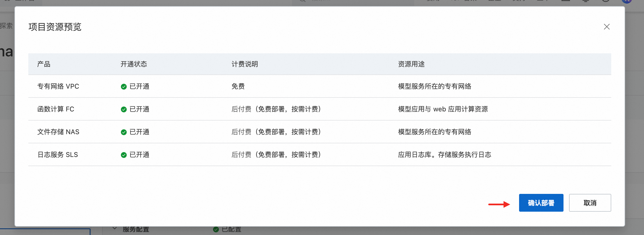Image resolution: width=644 pixels, height=235 pixels.
Task: Click the 开通状态 column header
Action: click(134, 64)
